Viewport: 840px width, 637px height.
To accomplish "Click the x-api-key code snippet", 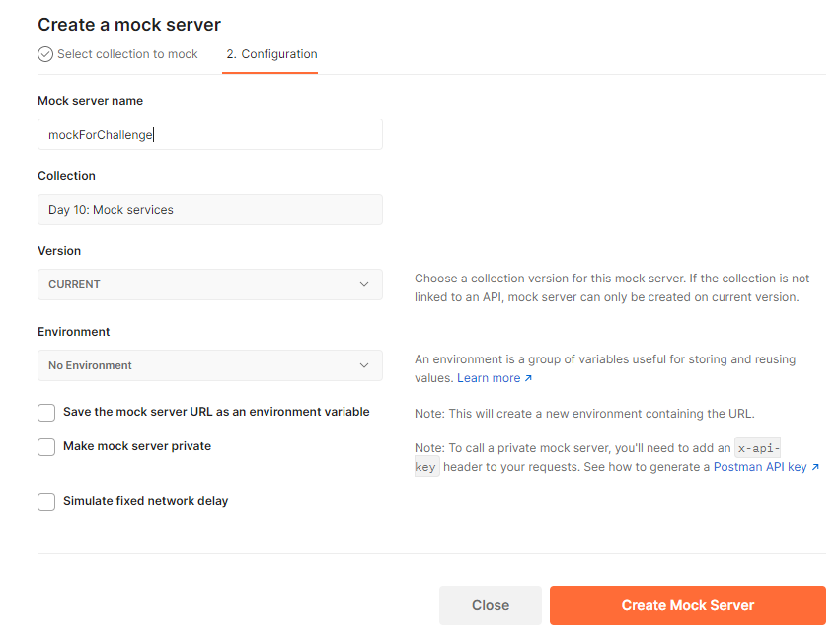I will coord(758,448).
